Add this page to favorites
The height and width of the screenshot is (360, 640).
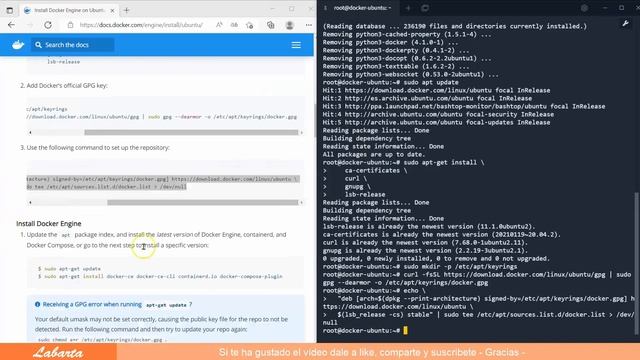[250, 25]
